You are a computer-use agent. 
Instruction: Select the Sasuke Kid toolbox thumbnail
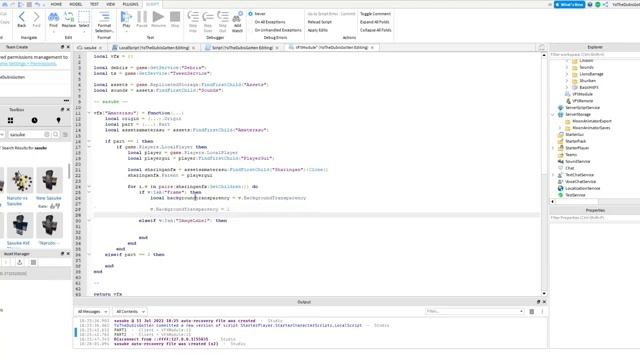(x=20, y=225)
